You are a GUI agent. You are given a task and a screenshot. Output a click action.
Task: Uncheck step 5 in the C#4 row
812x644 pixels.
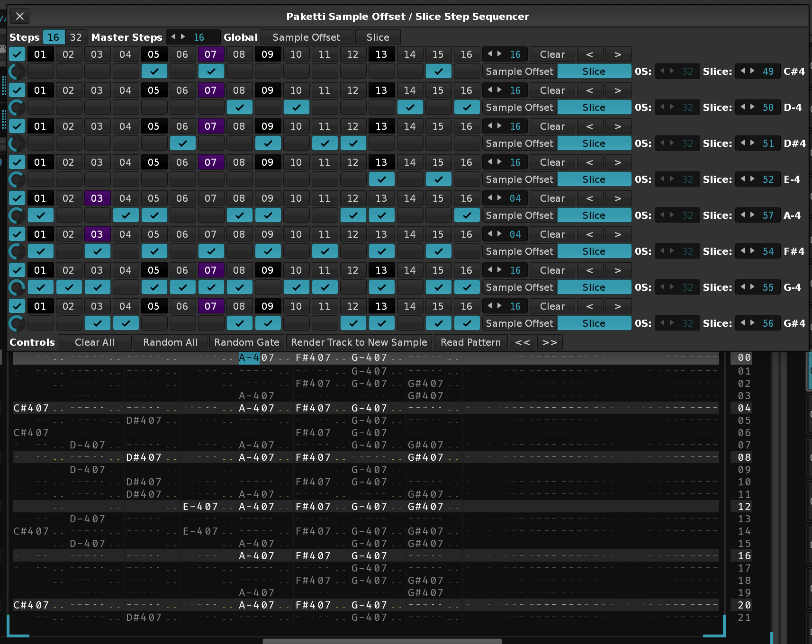tap(154, 72)
